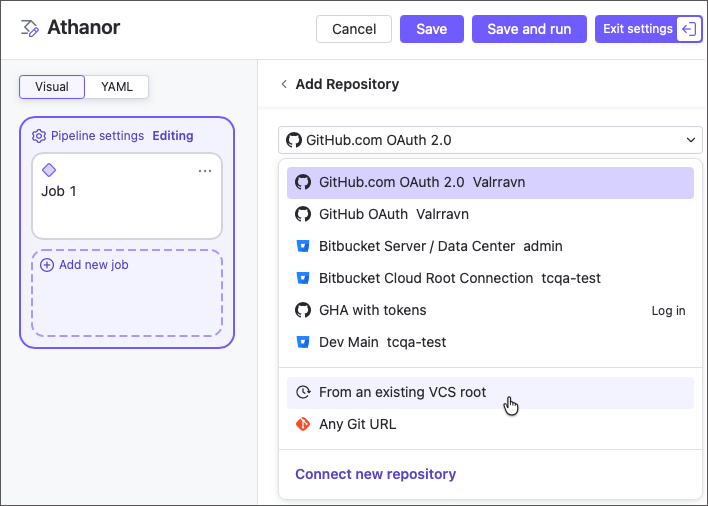This screenshot has height=506, width=708.
Task: Click the Athanor pipeline title
Action: (84, 28)
